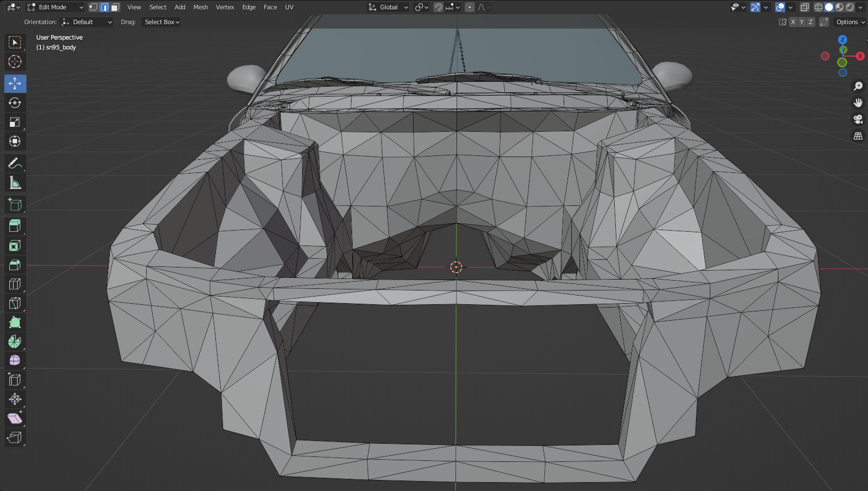
Task: Pick the Measure tool
Action: [15, 183]
